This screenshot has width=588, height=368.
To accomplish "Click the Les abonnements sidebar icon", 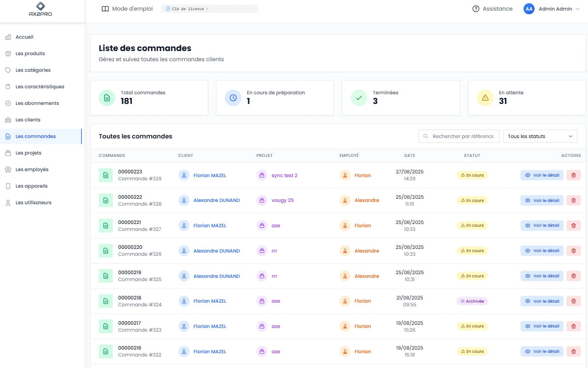I will pos(7,103).
